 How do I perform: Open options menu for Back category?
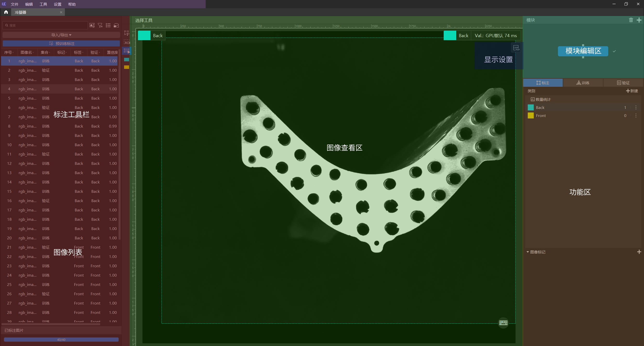coord(636,107)
